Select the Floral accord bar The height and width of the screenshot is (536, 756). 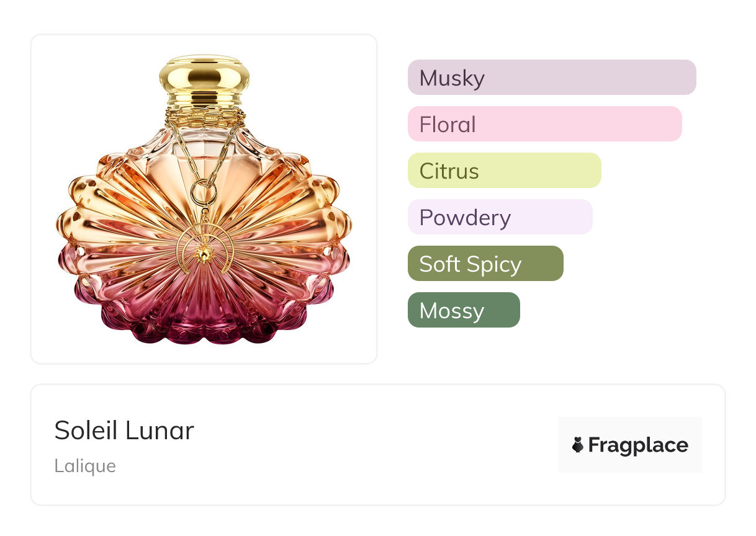pyautogui.click(x=544, y=124)
